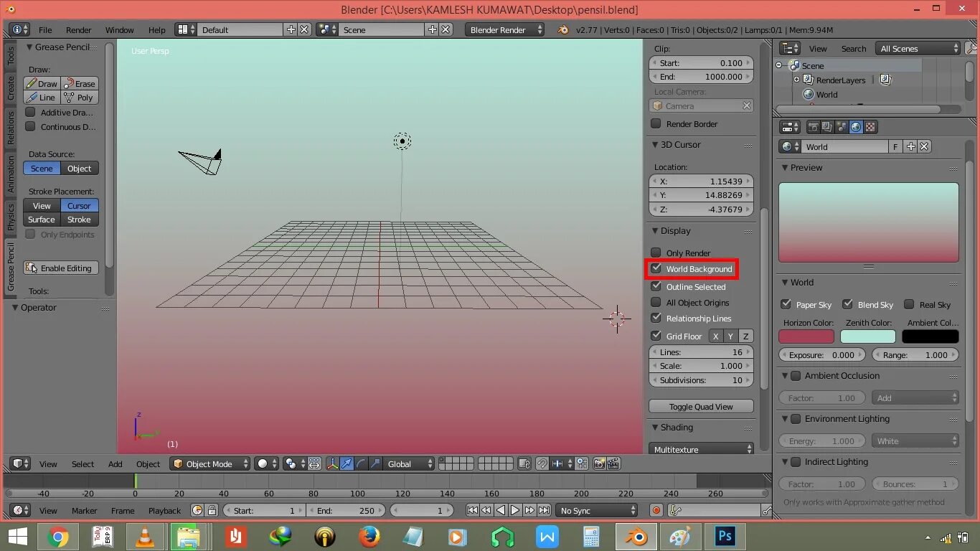Enable the Render Border checkbox
Viewport: 980px width, 551px height.
click(x=656, y=123)
